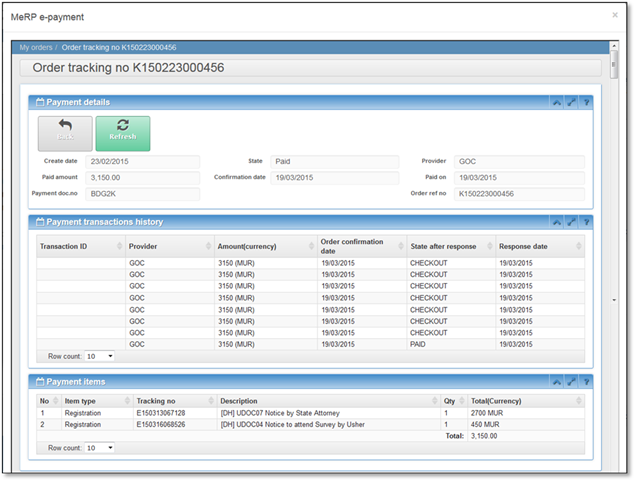Maximize the Payment items panel
The height and width of the screenshot is (481, 635).
[571, 381]
